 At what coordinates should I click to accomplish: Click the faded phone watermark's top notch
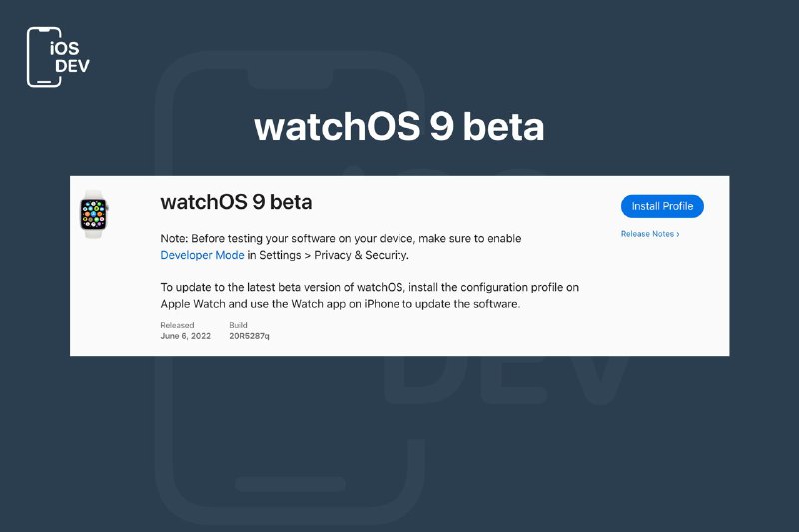(291, 78)
